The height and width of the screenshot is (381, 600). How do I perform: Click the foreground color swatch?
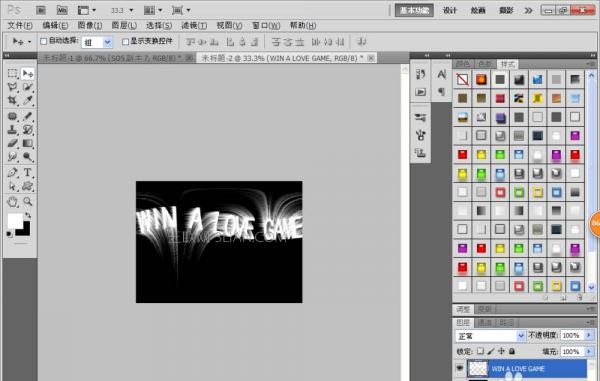pos(14,220)
